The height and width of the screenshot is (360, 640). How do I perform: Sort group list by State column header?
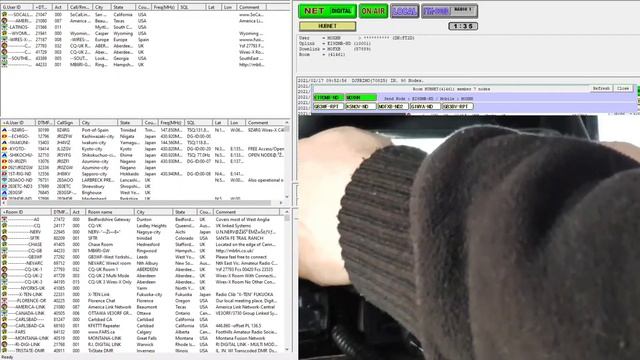point(123,7)
